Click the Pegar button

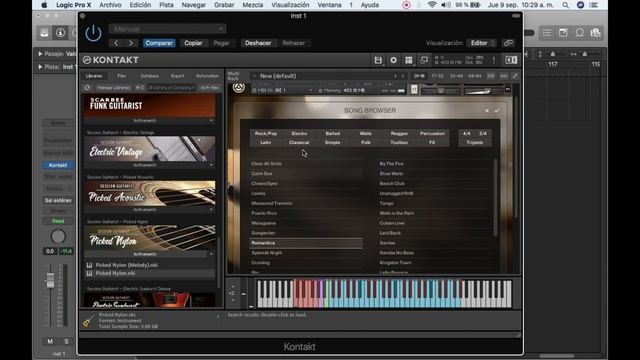[x=221, y=43]
